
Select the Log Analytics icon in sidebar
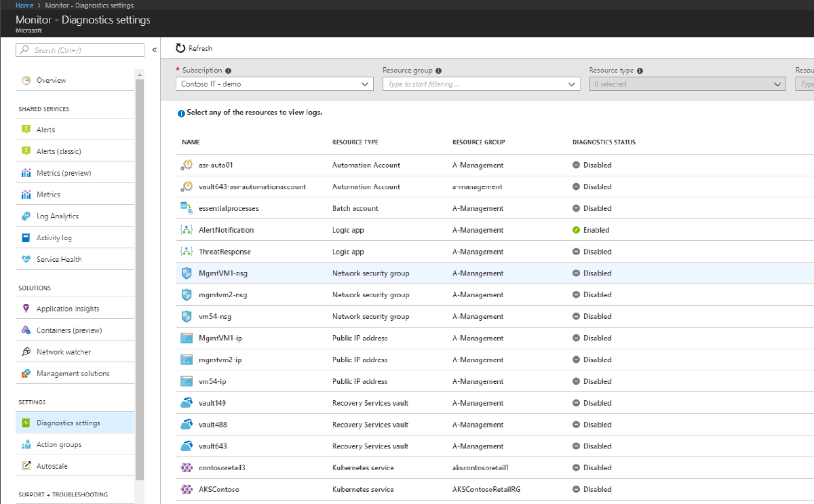pos(26,216)
